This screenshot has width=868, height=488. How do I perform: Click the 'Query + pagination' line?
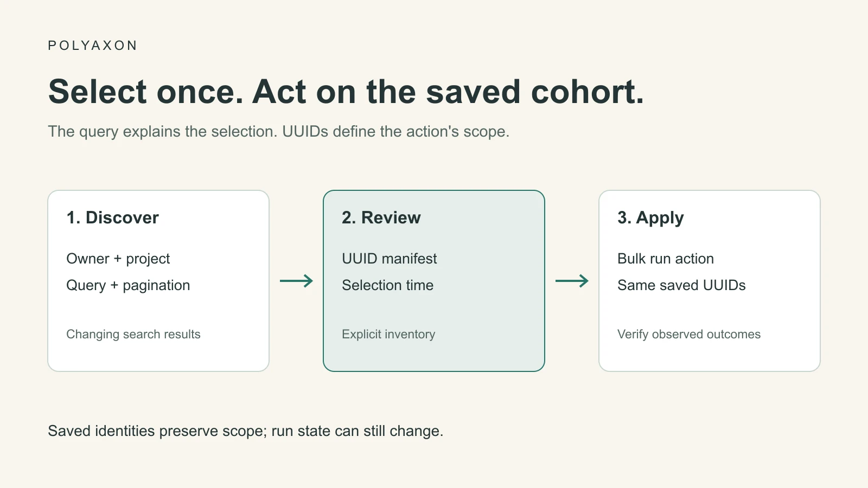click(x=128, y=285)
